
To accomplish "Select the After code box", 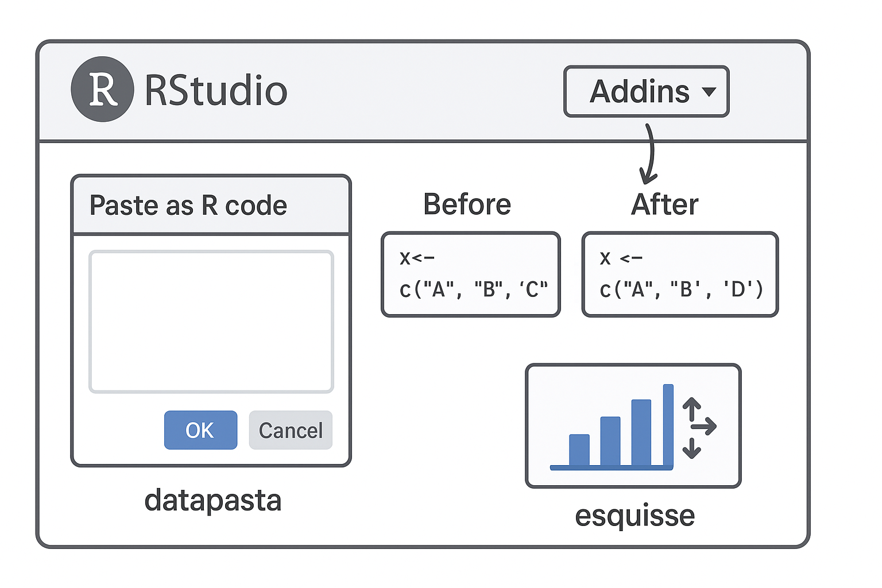I will click(680, 274).
